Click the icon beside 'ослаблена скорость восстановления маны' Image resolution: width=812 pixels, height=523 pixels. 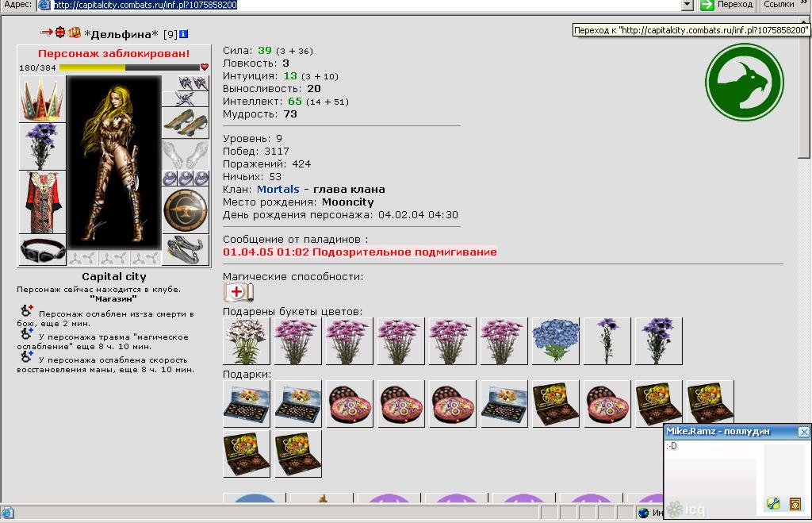(26, 356)
